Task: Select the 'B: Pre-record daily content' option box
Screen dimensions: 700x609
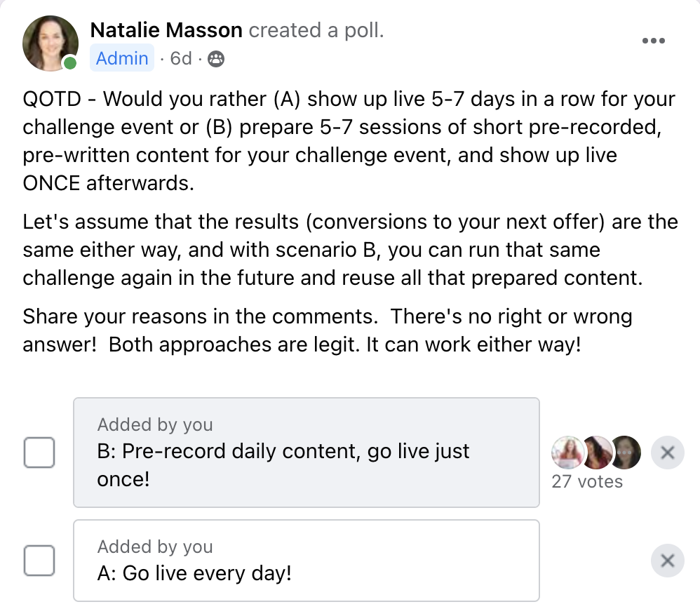Action: click(x=307, y=453)
